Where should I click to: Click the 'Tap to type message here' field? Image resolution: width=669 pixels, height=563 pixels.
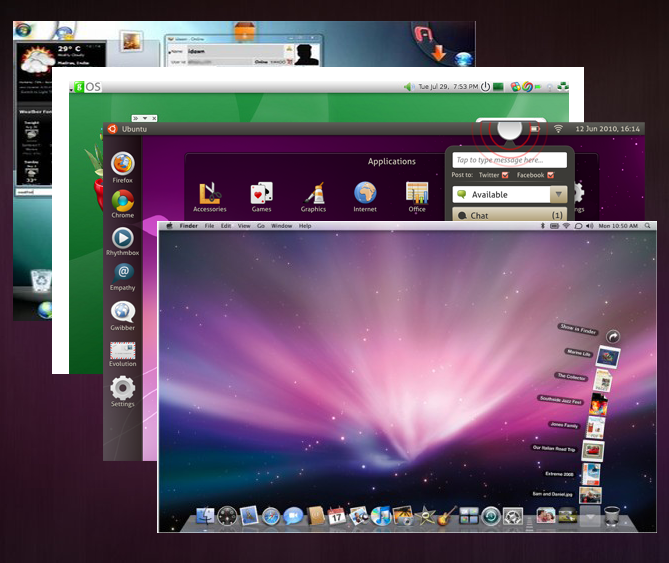click(509, 160)
